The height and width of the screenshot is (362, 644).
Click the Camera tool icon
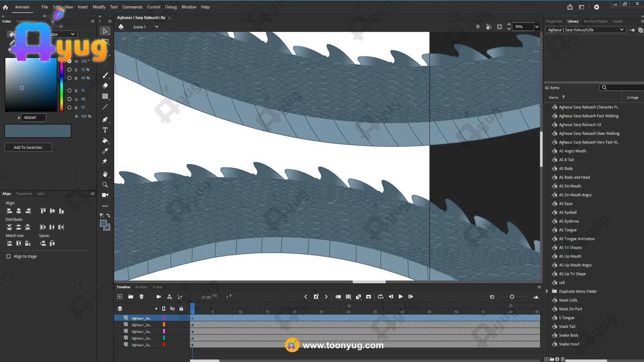tap(105, 195)
